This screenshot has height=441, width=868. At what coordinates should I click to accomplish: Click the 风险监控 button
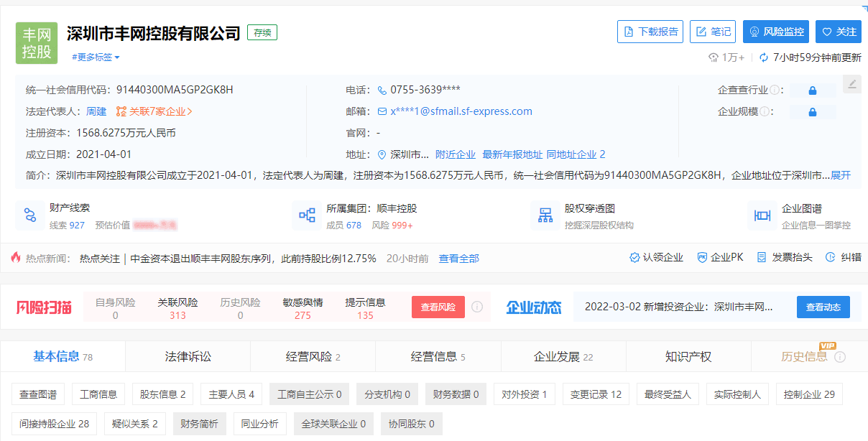[x=776, y=32]
